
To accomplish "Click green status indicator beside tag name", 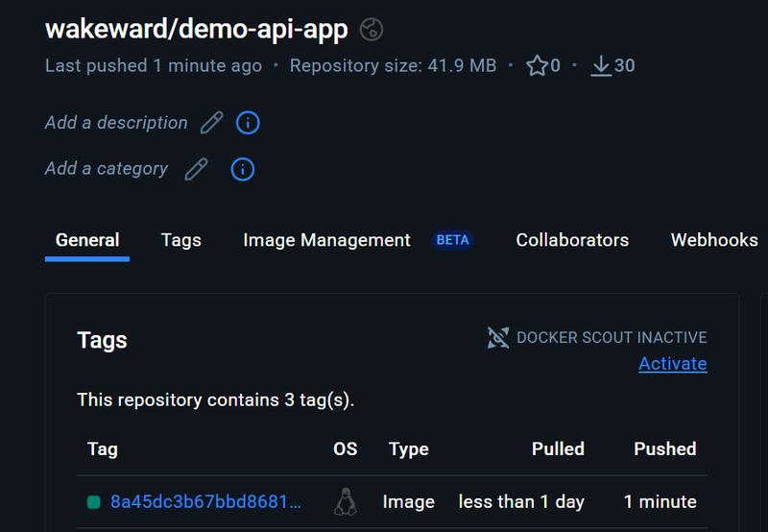I will click(x=93, y=501).
